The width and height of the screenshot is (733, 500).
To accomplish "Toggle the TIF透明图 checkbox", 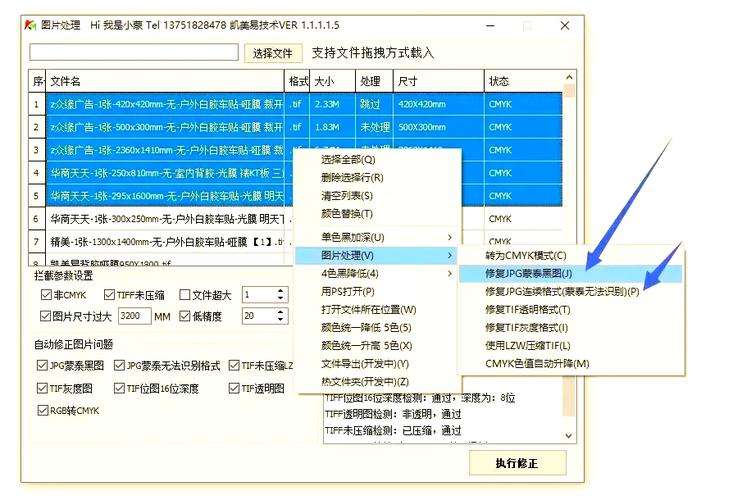I will pyautogui.click(x=234, y=388).
